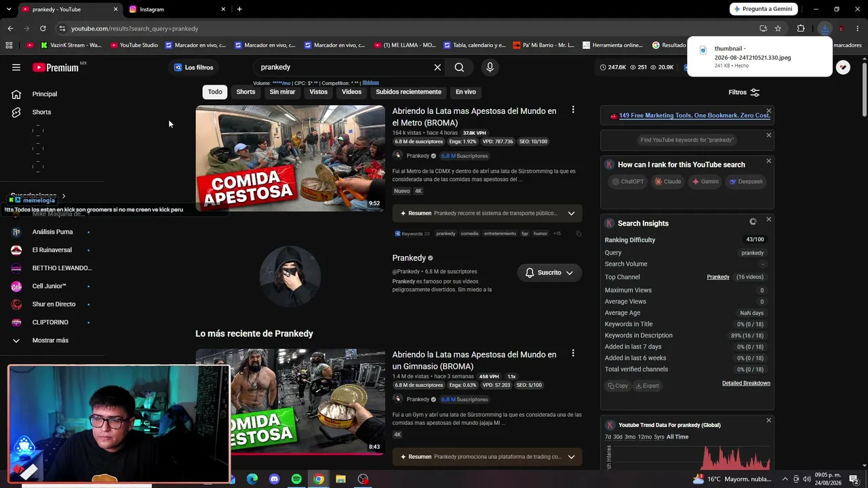Close the 149 Free Marketing Tools banner
The height and width of the screenshot is (488, 868).
click(x=768, y=110)
